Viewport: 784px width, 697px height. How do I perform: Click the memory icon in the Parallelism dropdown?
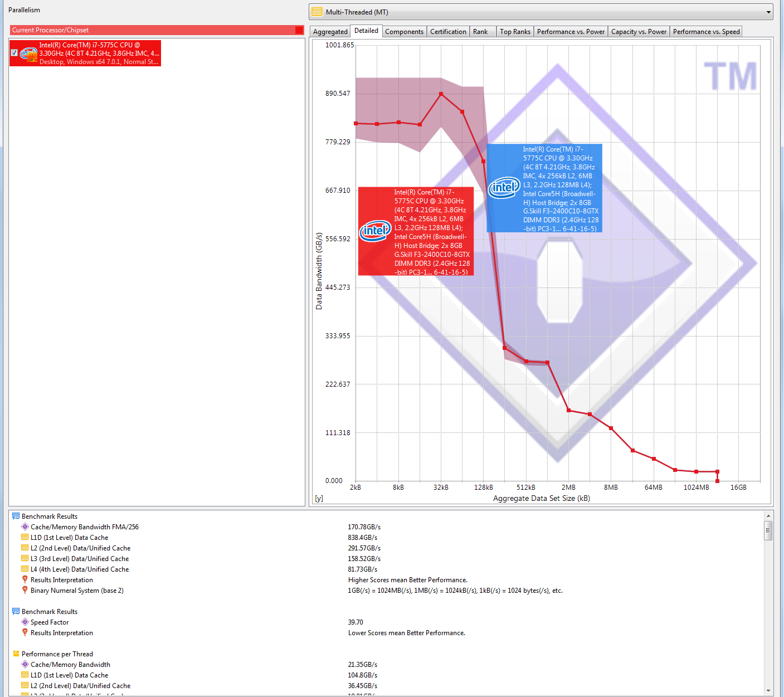(317, 12)
